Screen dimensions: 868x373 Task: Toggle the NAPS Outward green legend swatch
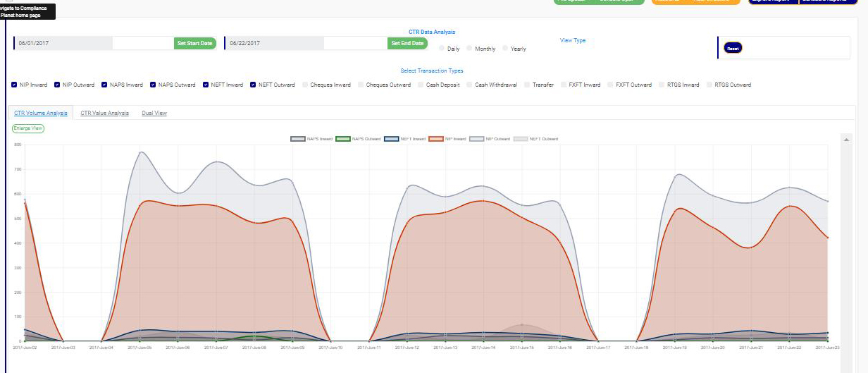(x=343, y=139)
